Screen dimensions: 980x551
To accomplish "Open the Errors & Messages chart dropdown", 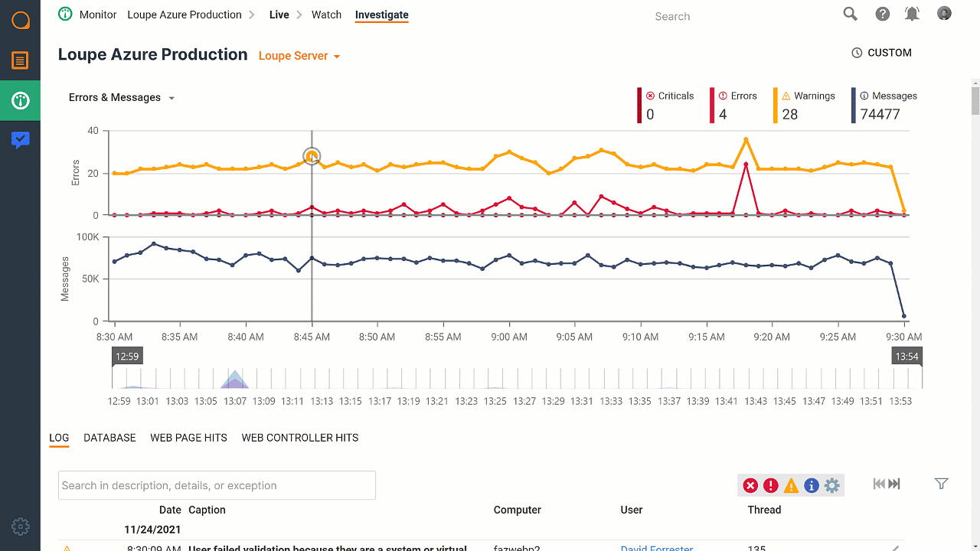I will [122, 97].
